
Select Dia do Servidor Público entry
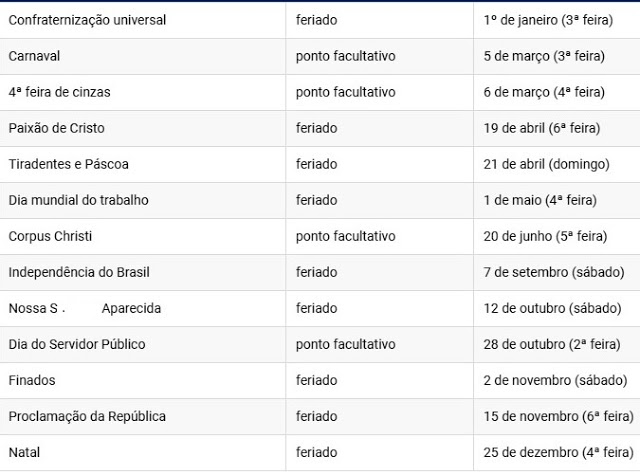point(77,344)
